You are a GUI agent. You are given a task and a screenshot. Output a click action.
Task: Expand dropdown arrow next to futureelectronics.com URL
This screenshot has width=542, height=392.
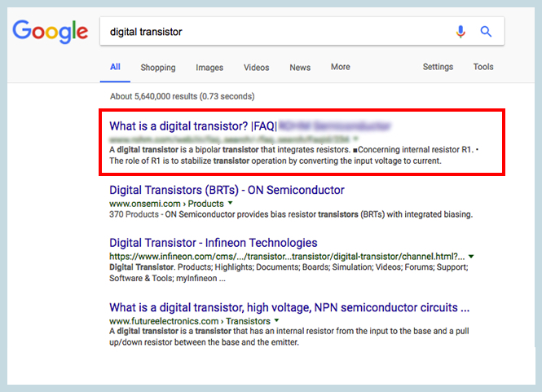276,321
